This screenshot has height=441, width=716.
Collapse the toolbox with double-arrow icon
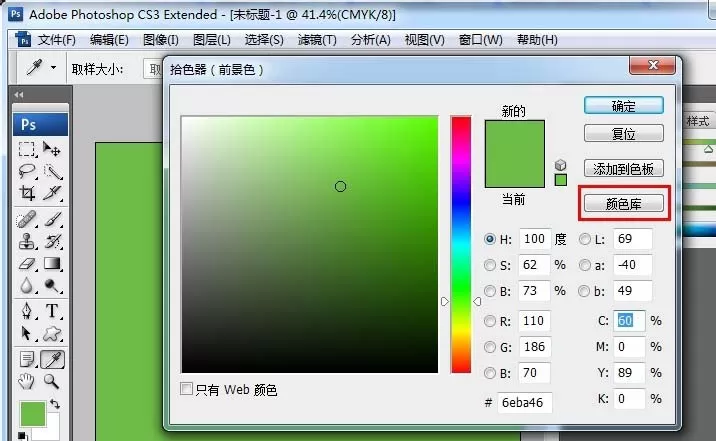point(19,94)
